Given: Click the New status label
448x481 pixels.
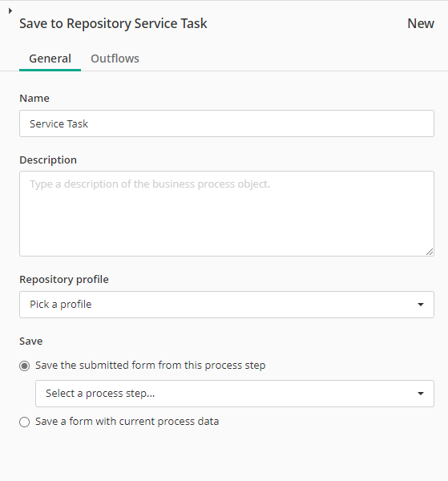Looking at the screenshot, I should (421, 23).
